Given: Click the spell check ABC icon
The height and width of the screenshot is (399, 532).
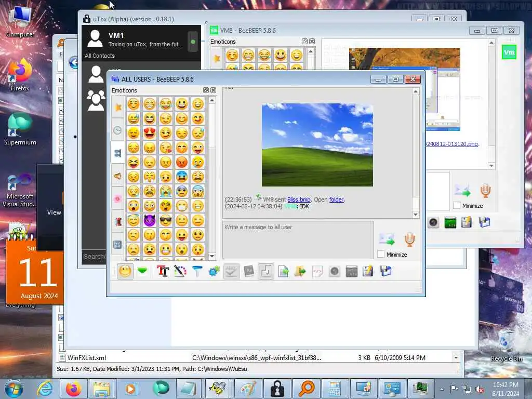Looking at the screenshot, I should (231, 271).
